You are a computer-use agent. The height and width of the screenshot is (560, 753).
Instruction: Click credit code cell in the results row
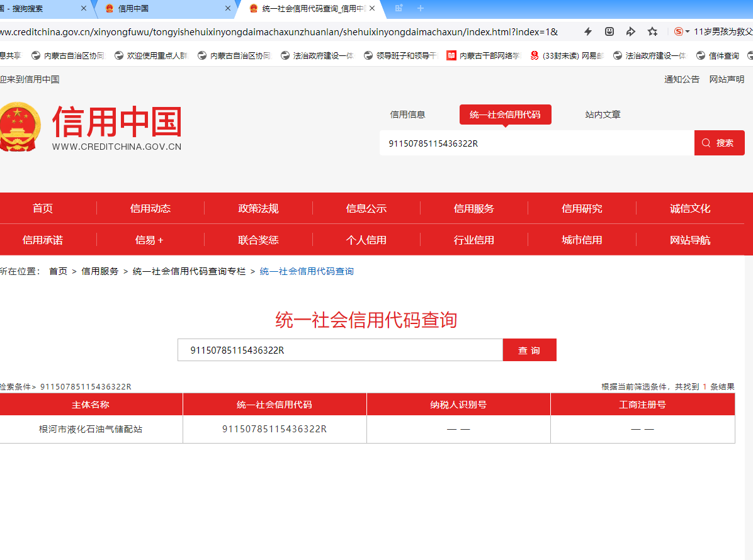pyautogui.click(x=275, y=429)
